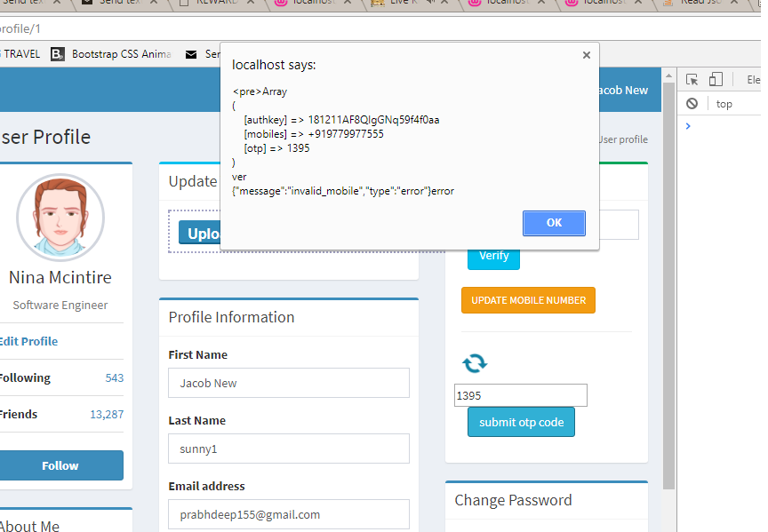Click the refresh OTP arrows icon
This screenshot has width=768, height=532.
[475, 363]
